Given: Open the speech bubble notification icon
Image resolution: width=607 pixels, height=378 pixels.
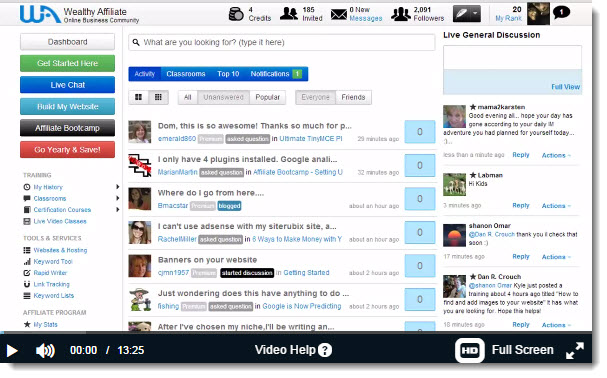Looking at the screenshot, I should point(561,13).
